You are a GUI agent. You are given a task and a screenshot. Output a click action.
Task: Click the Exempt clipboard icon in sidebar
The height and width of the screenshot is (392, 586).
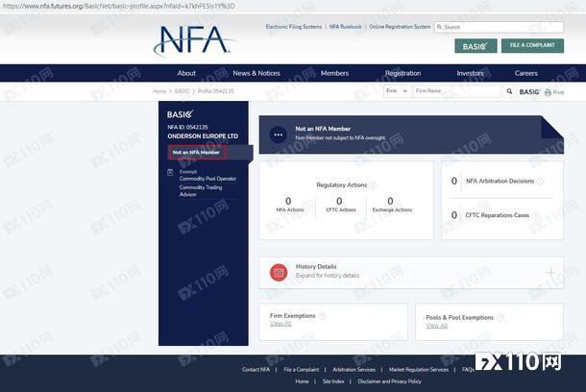pos(170,172)
